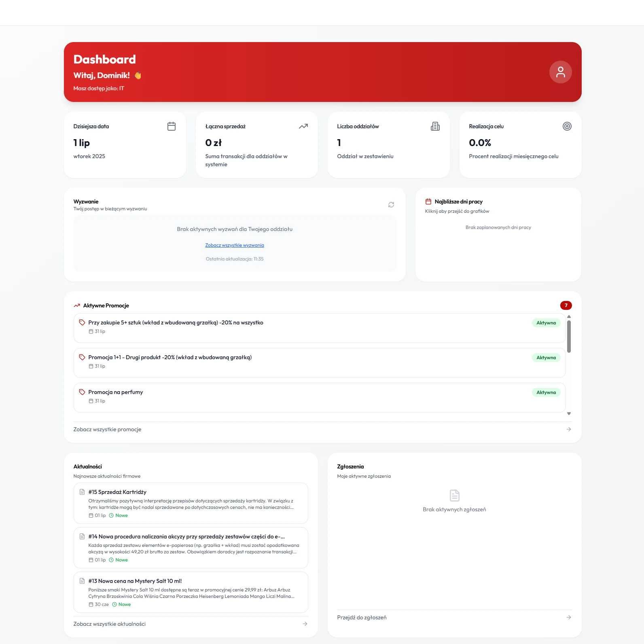Refresh the Wyzwanie challenge panel

[391, 205]
